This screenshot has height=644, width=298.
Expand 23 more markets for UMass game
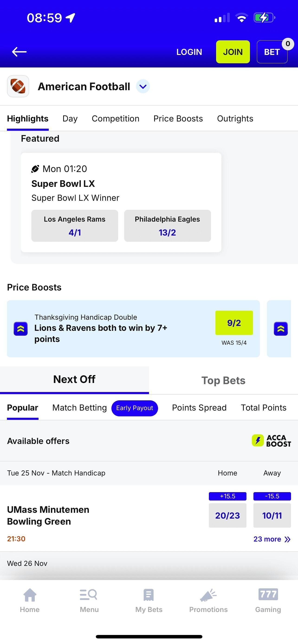(x=272, y=539)
